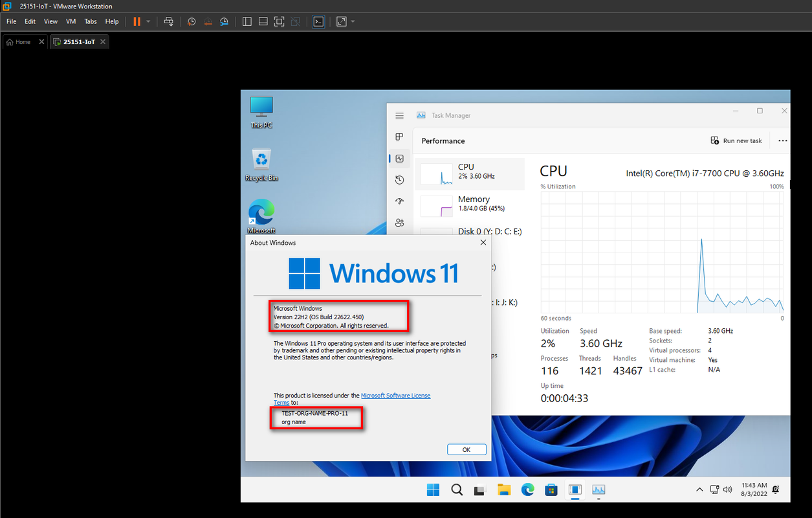Open stretch display dropdown arrow

(x=353, y=21)
